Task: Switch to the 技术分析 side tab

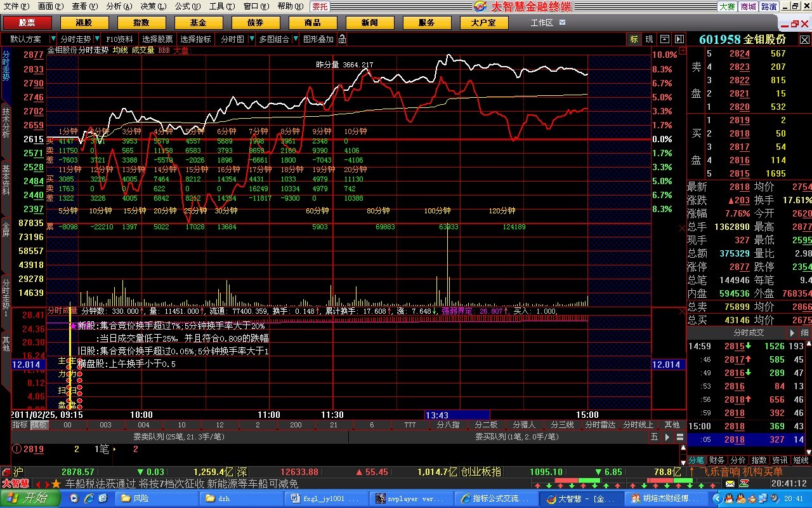Action: [x=6, y=123]
